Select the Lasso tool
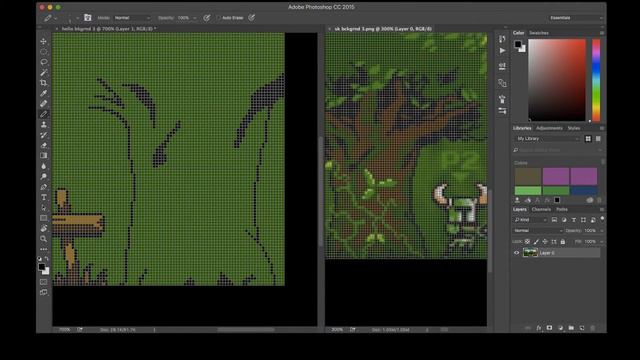 click(44, 62)
